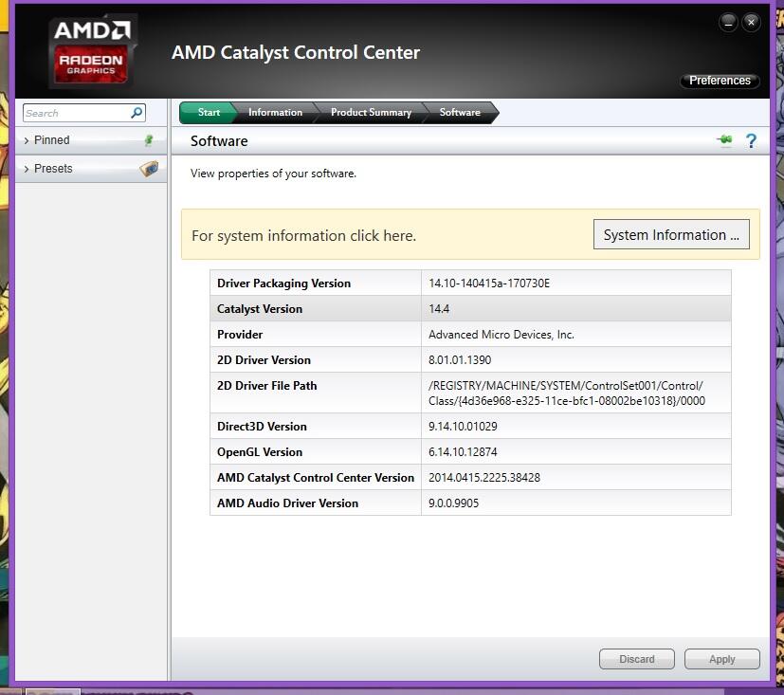Click the System Information button

[671, 234]
